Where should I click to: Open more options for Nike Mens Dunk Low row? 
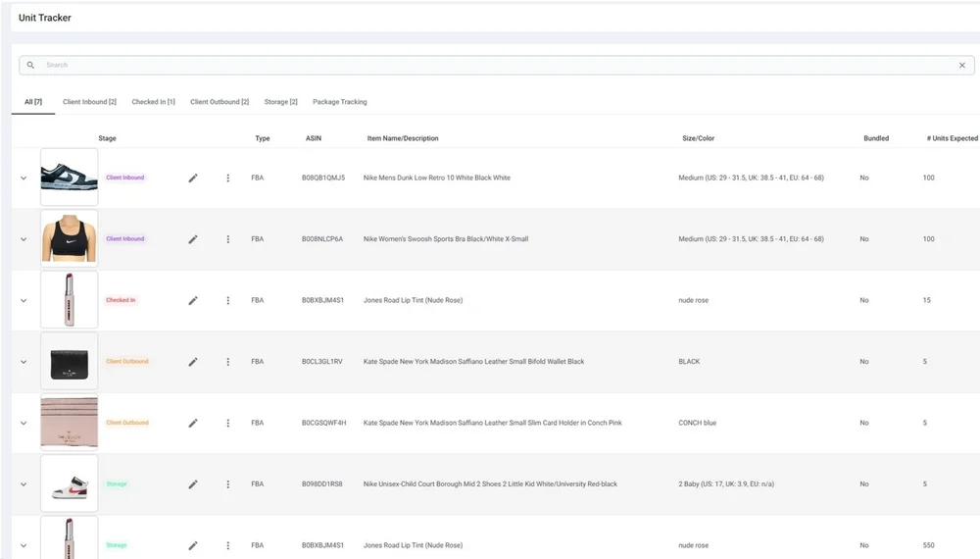point(228,178)
